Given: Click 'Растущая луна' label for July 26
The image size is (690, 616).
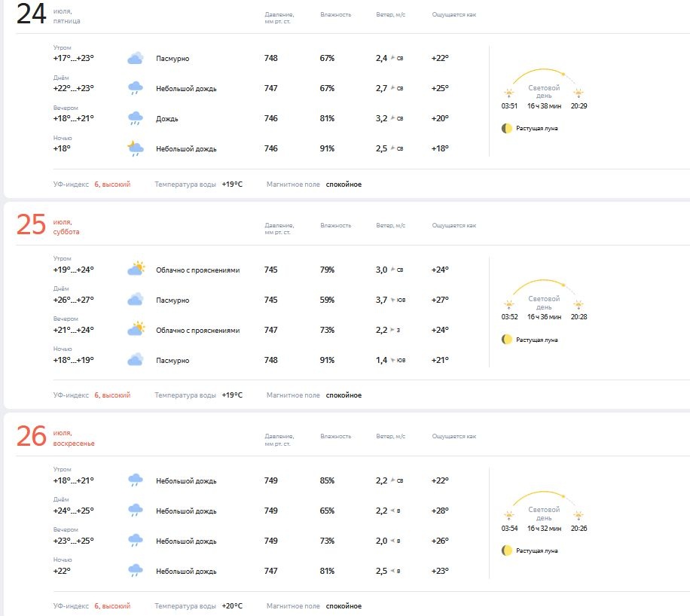Looking at the screenshot, I should (x=536, y=551).
